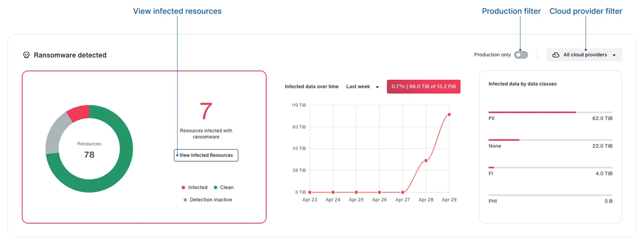Click the red 0.7% infected data badge
This screenshot has width=644, height=245.
423,87
